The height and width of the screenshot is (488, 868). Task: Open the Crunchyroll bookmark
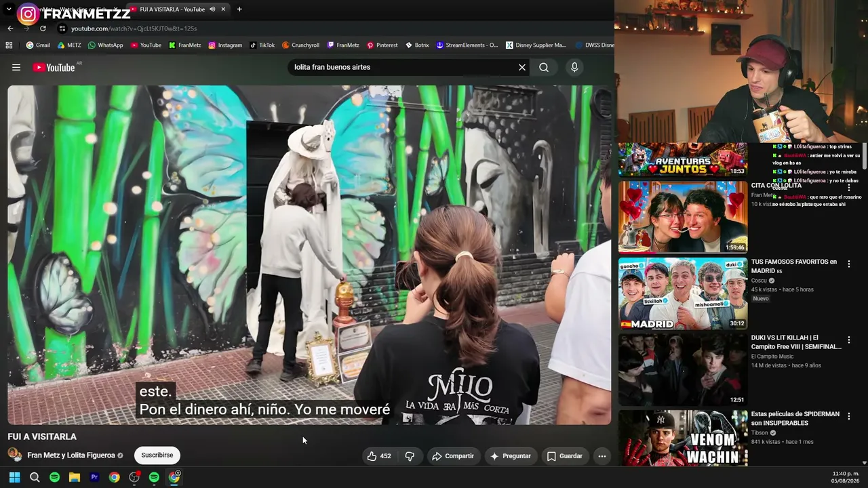[300, 45]
